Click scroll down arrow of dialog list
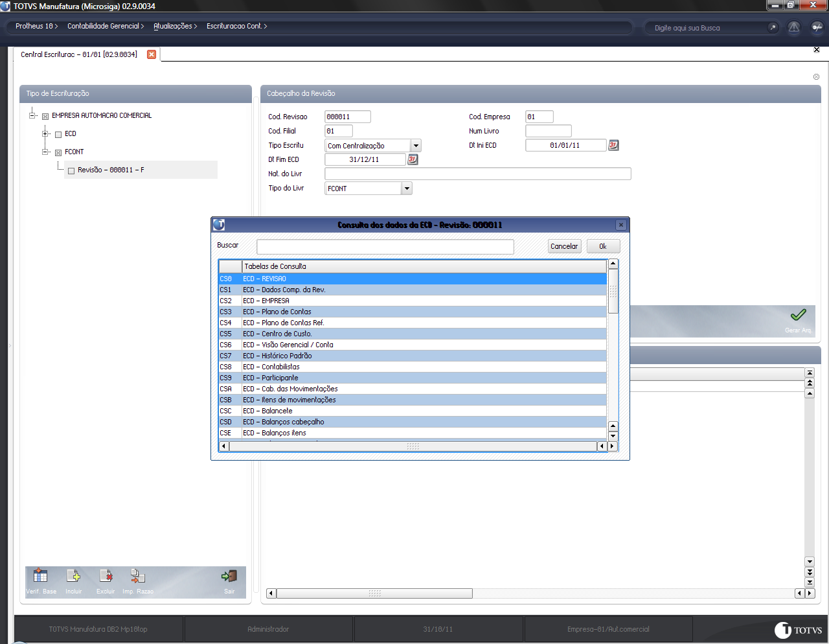Image resolution: width=829 pixels, height=644 pixels. pos(613,436)
